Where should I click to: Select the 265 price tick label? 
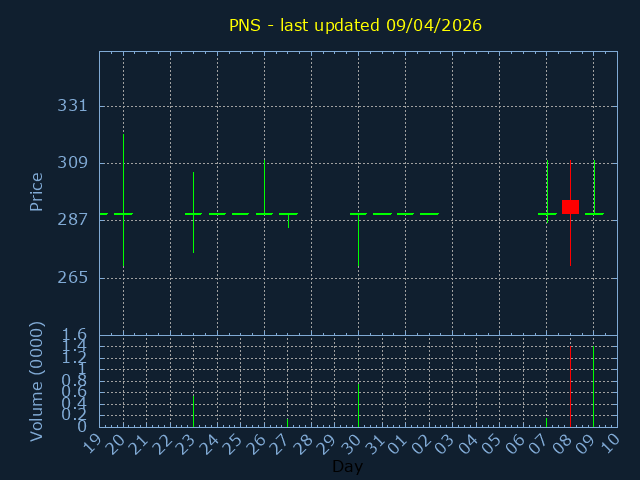[x=72, y=277]
